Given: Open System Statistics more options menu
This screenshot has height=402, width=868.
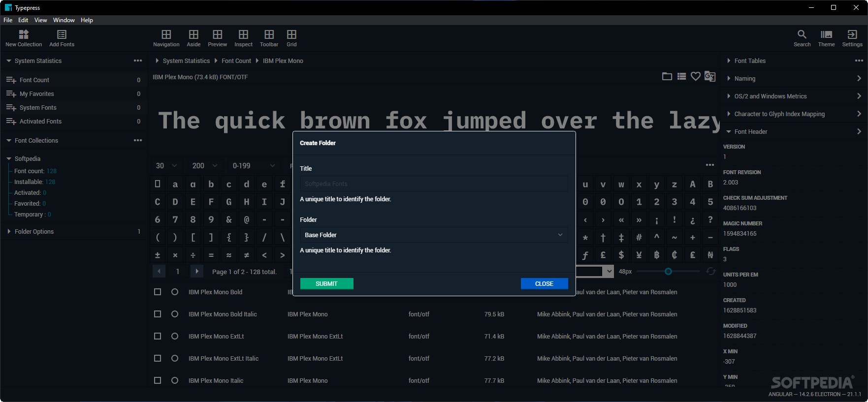Looking at the screenshot, I should (138, 61).
